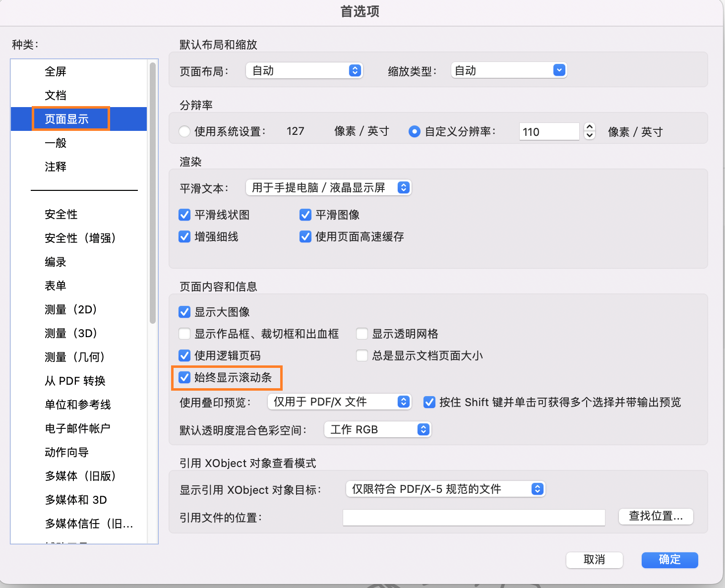Select 测量（3D） in the category list
Viewport: 725px width, 588px height.
71,333
